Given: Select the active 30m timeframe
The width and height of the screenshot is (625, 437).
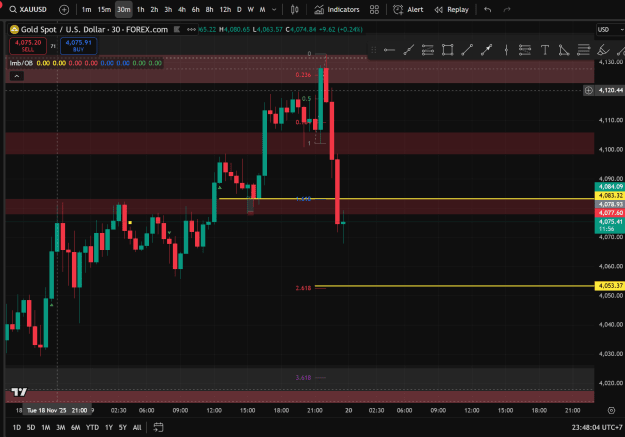Looking at the screenshot, I should point(124,10).
